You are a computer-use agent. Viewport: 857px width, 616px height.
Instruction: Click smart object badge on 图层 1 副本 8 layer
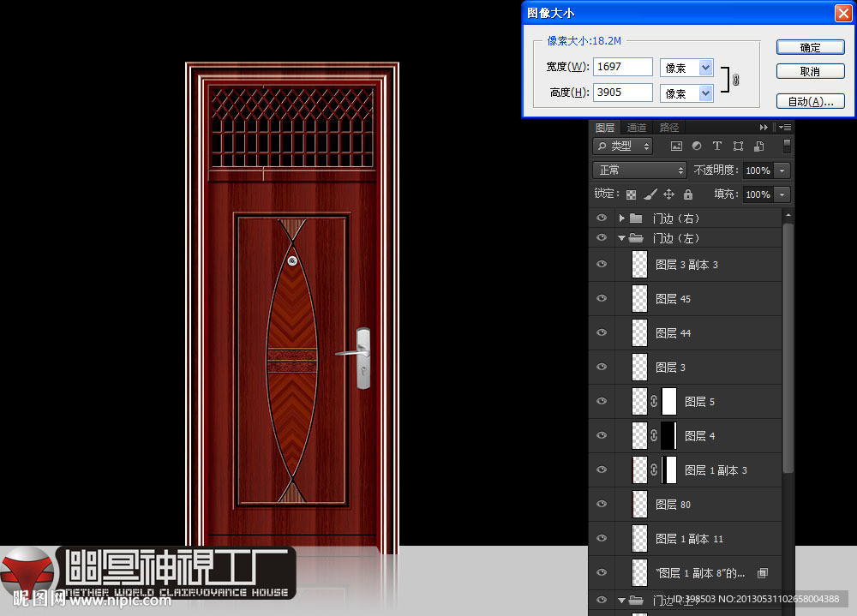coord(763,573)
